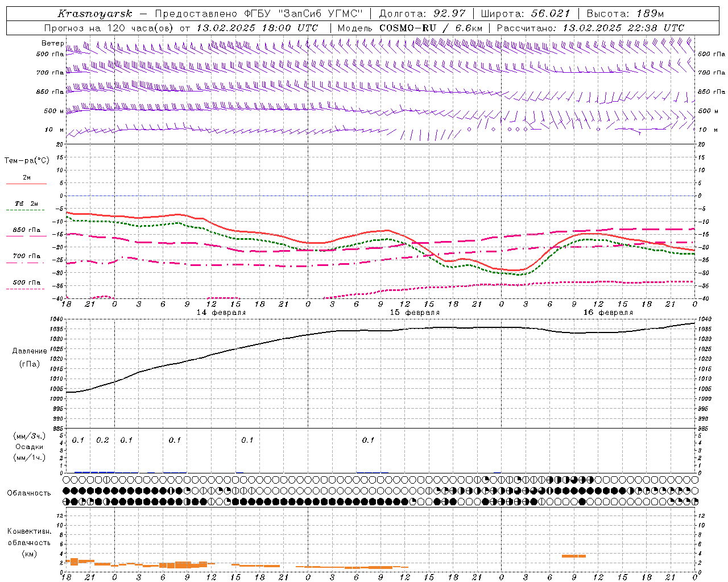Click the Тем-ра(°C) temperature panel label

point(27,161)
